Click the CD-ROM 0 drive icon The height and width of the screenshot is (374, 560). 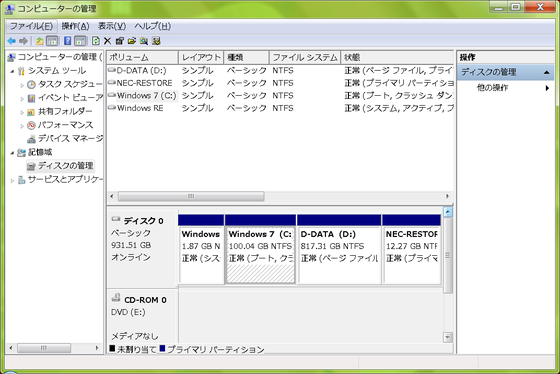116,298
